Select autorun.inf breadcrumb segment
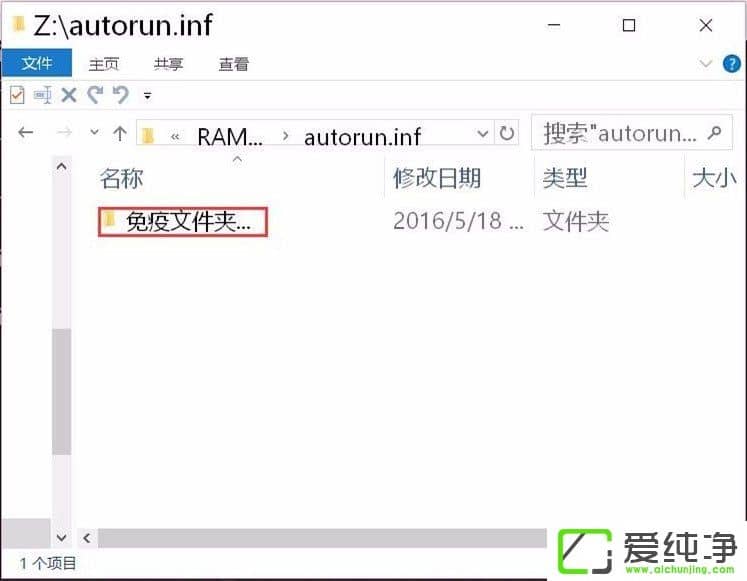 coord(362,137)
